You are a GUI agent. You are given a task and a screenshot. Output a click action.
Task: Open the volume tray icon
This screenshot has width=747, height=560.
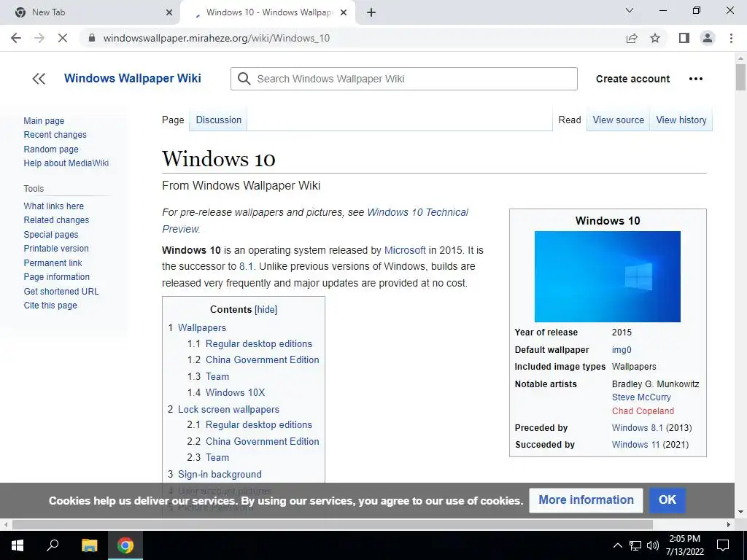click(x=653, y=545)
